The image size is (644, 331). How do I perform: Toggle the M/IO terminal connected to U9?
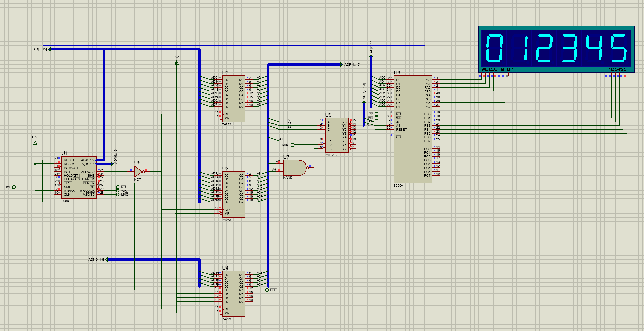point(293,144)
